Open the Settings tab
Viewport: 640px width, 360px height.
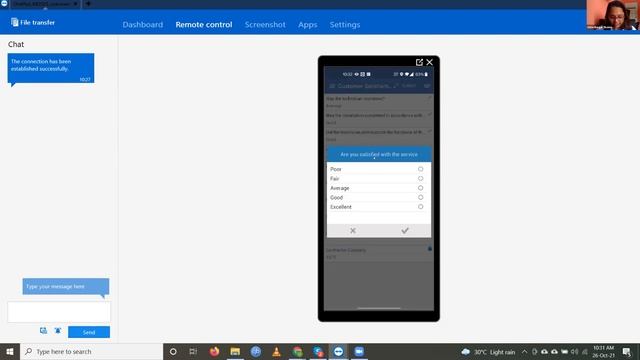(345, 24)
